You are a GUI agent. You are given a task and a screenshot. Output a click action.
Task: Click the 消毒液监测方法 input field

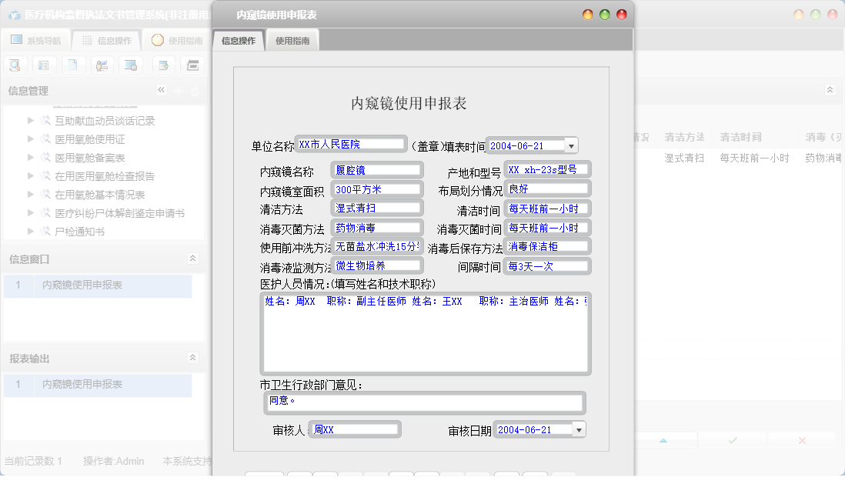[x=377, y=265]
